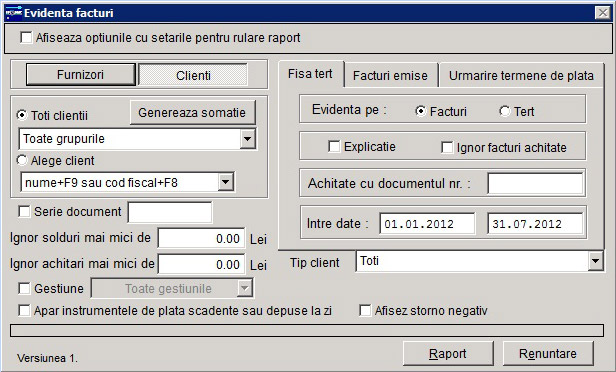Open the Toate grupurile dropdown
Image resolution: width=616 pixels, height=372 pixels.
(248, 139)
